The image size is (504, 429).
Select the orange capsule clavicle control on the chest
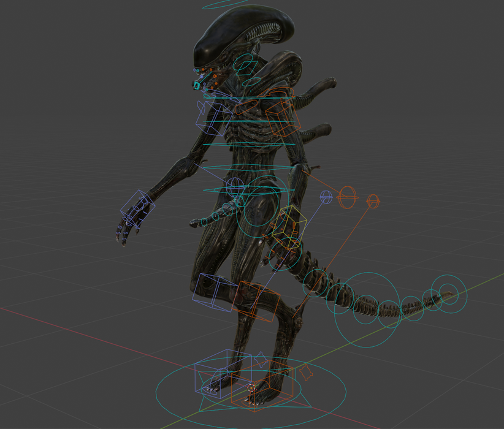click(246, 107)
